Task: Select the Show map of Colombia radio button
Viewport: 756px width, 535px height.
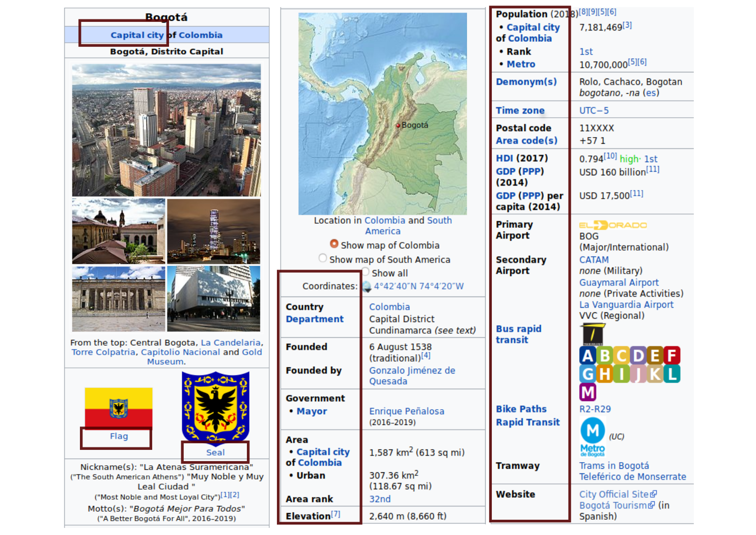Action: (x=334, y=244)
